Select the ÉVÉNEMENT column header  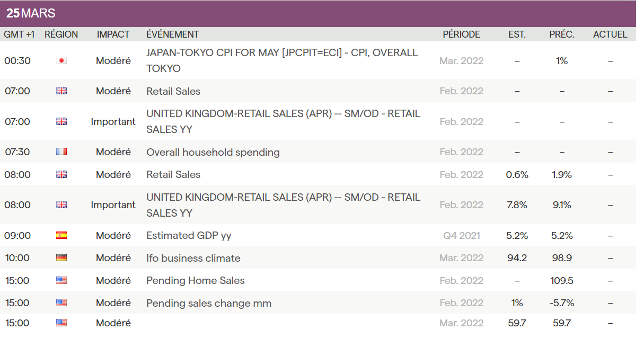pos(172,34)
